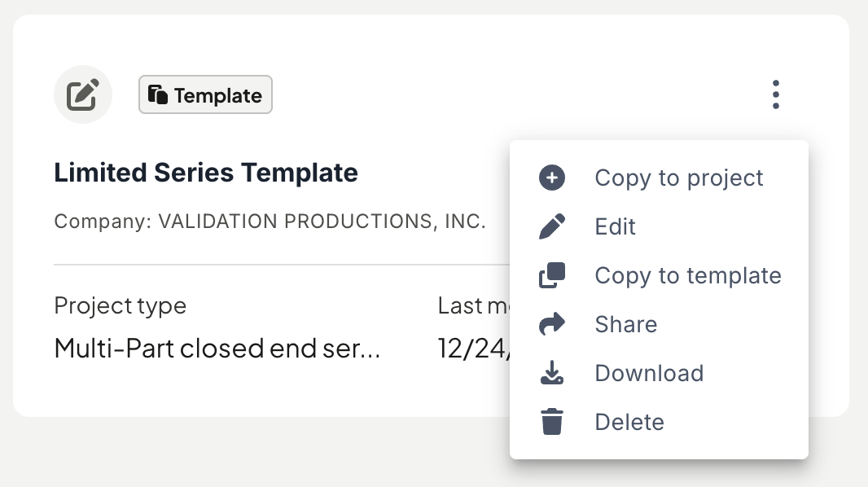Click the pencil icon beside Edit
The height and width of the screenshot is (487, 868).
coord(552,226)
